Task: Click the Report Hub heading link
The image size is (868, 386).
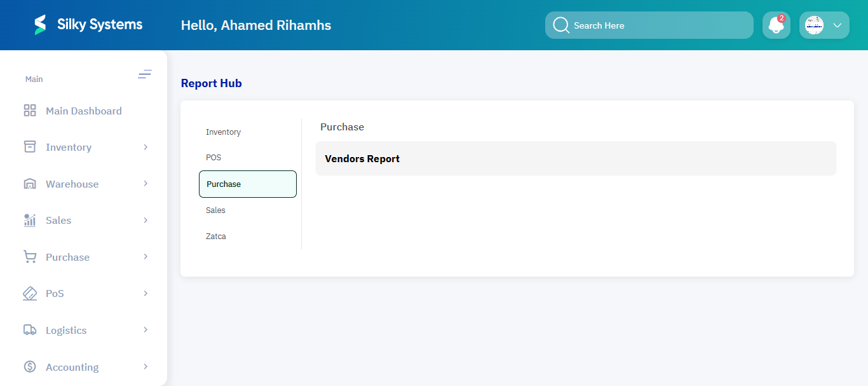Action: 211,83
